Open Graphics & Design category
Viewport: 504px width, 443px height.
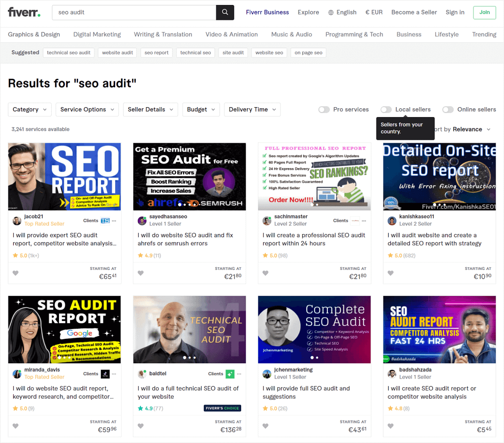tap(34, 34)
